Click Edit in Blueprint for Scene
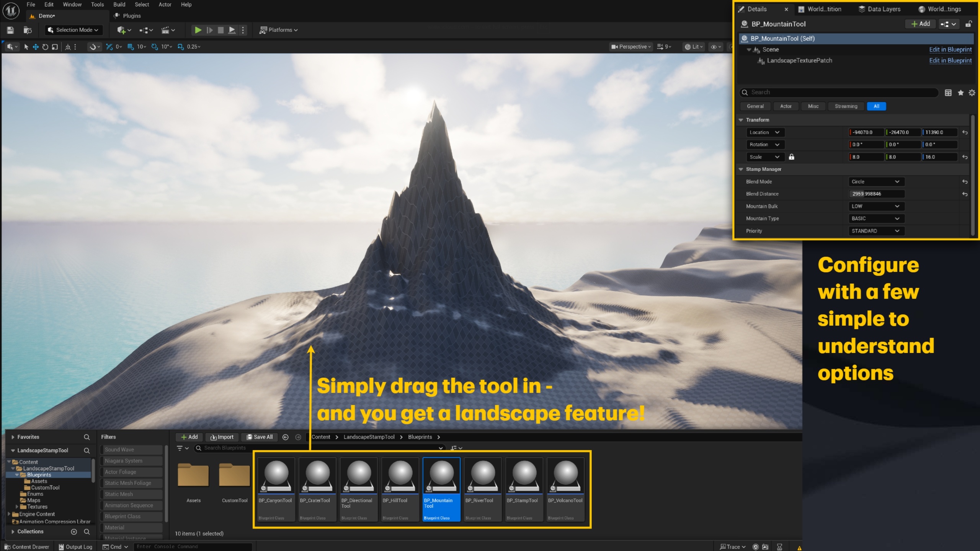The width and height of the screenshot is (980, 551). pos(950,49)
